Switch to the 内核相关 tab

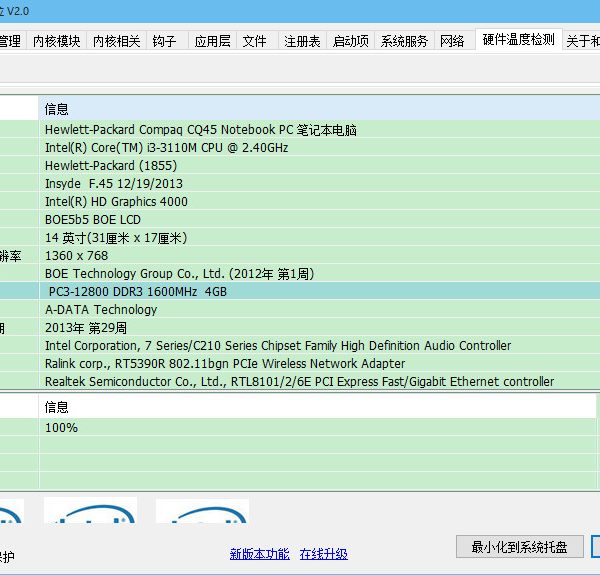pyautogui.click(x=116, y=41)
